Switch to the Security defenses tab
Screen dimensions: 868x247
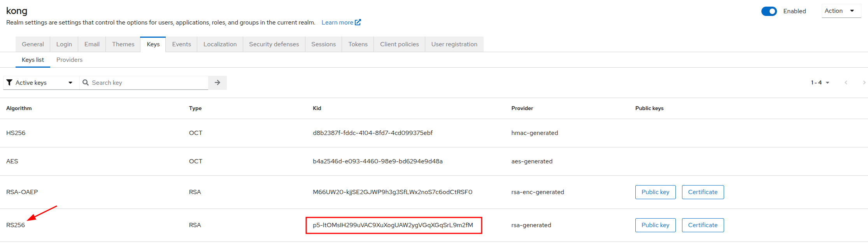[x=274, y=44]
